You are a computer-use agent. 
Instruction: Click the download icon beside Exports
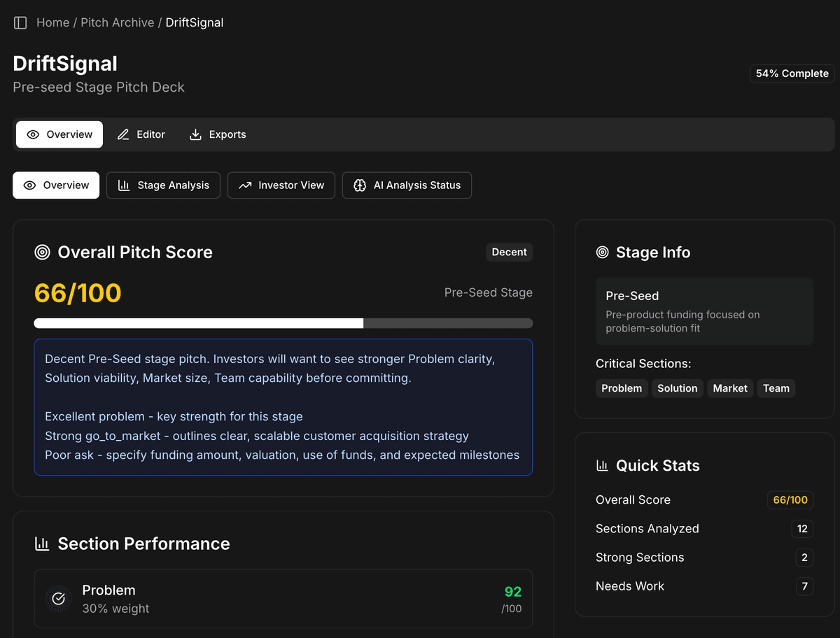195,134
